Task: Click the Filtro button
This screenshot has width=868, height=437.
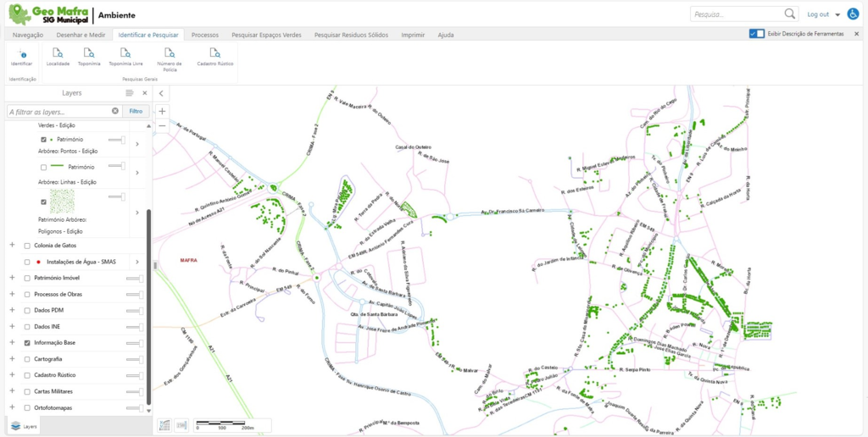Action: click(x=136, y=111)
